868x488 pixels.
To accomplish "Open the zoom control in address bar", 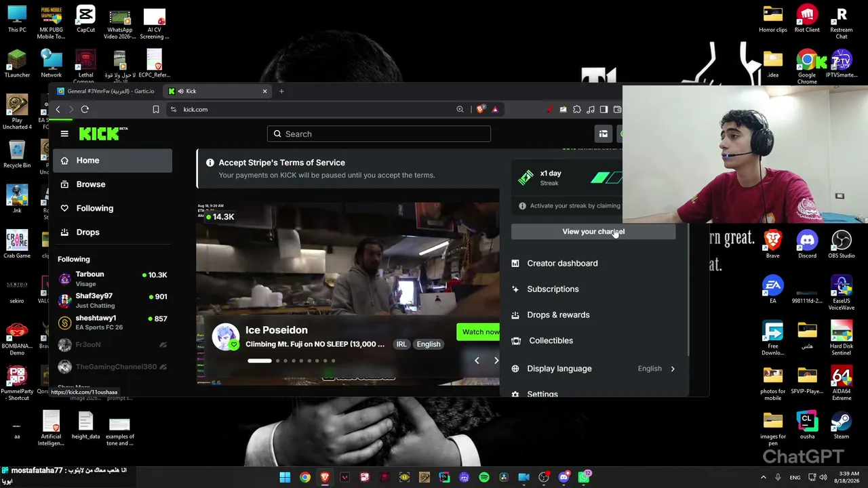I will 460,109.
